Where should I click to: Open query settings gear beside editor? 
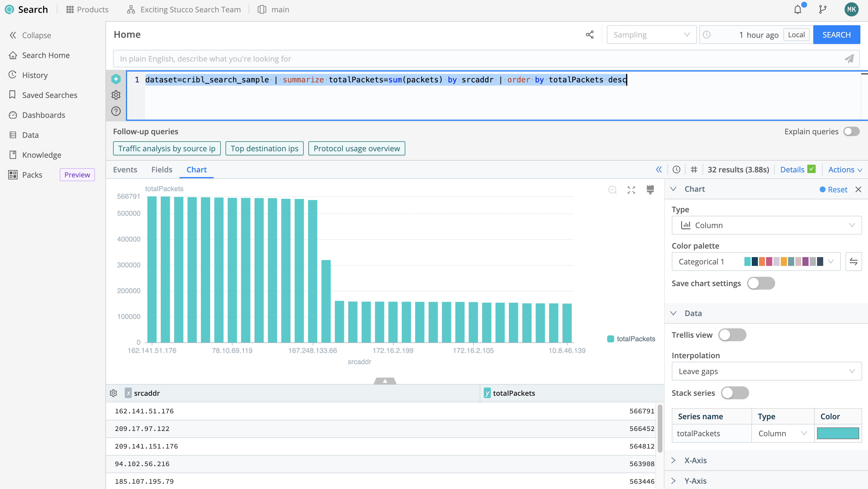(116, 95)
